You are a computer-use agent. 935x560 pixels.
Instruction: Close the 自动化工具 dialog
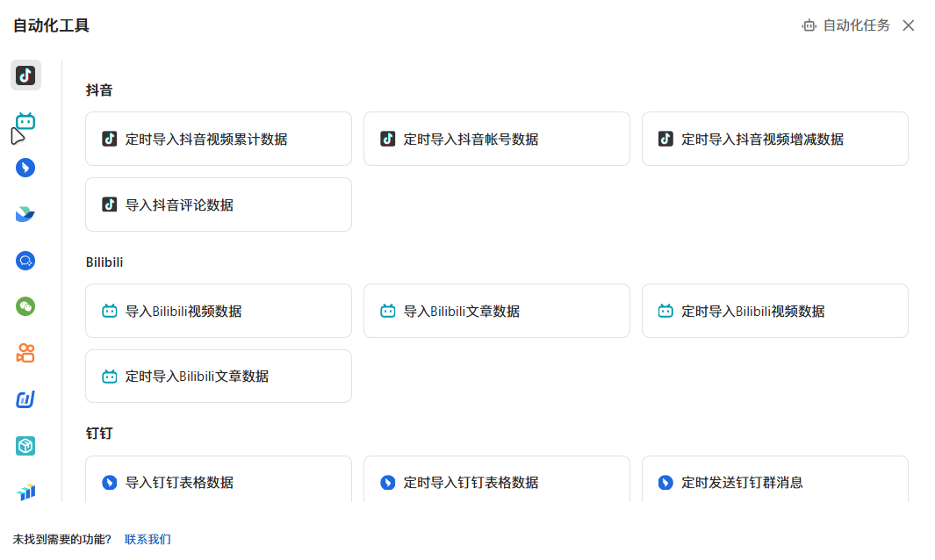(909, 25)
